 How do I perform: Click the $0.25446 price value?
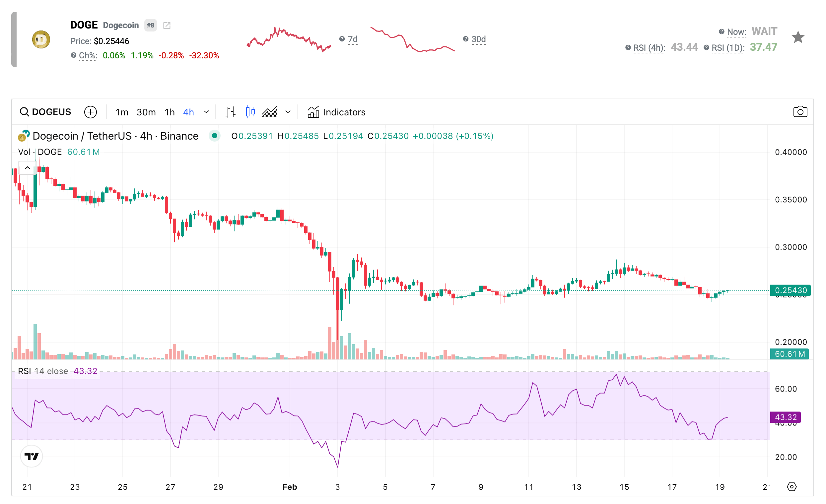[111, 41]
